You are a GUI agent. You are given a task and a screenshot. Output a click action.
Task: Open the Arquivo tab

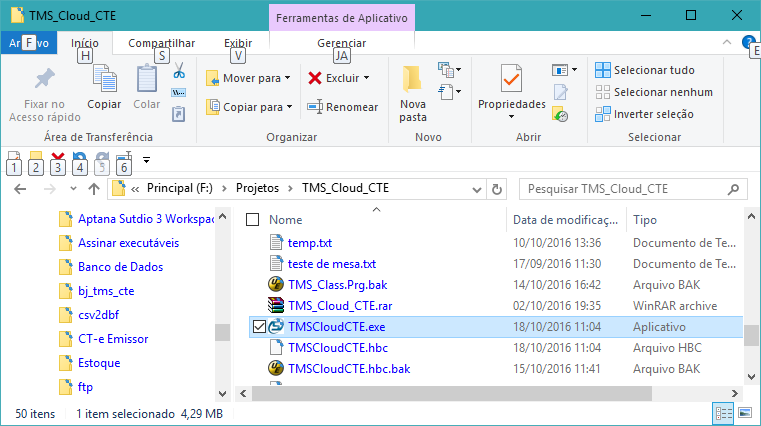click(29, 43)
